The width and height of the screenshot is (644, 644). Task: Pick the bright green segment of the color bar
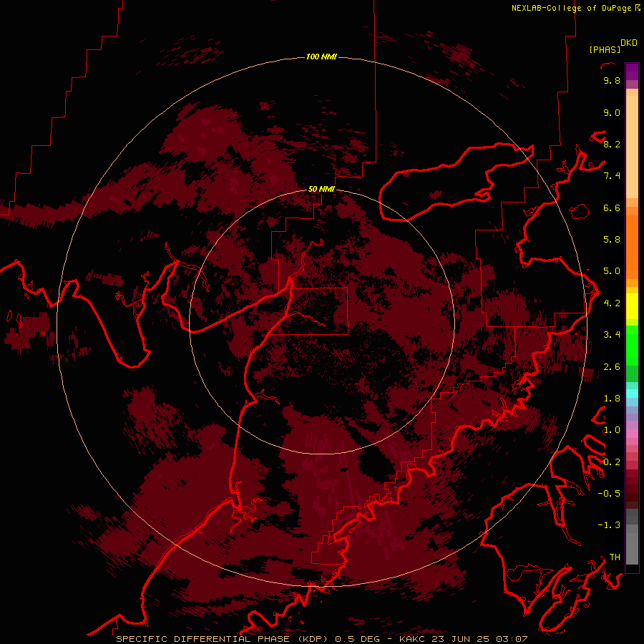coord(632,345)
